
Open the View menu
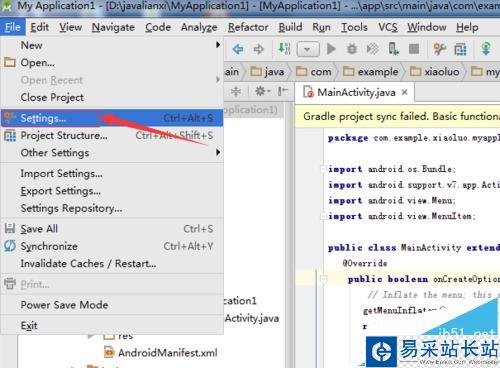pos(71,27)
